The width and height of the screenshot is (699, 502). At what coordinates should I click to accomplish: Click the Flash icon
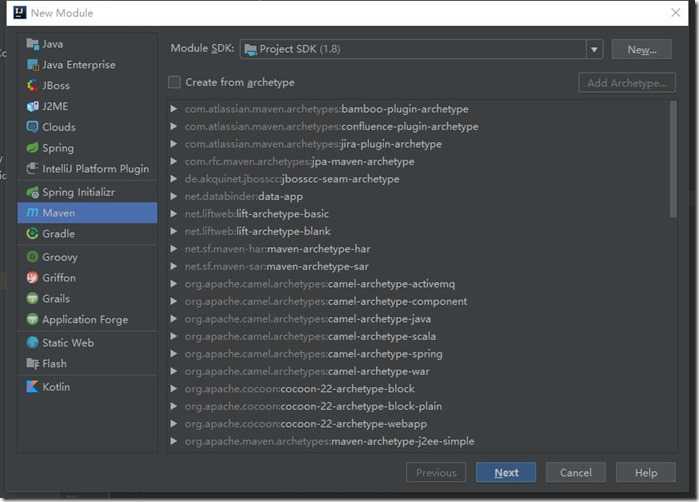click(33, 363)
